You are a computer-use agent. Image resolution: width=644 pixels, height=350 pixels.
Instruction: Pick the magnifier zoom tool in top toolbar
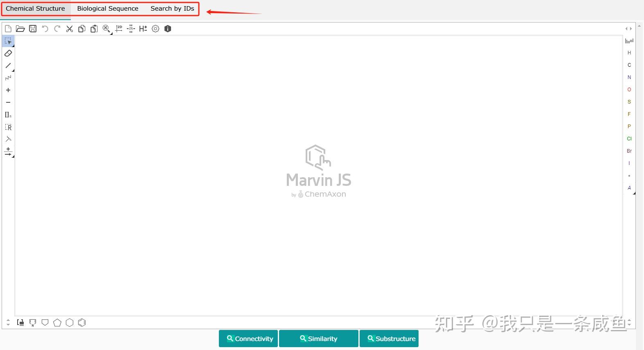pyautogui.click(x=106, y=29)
